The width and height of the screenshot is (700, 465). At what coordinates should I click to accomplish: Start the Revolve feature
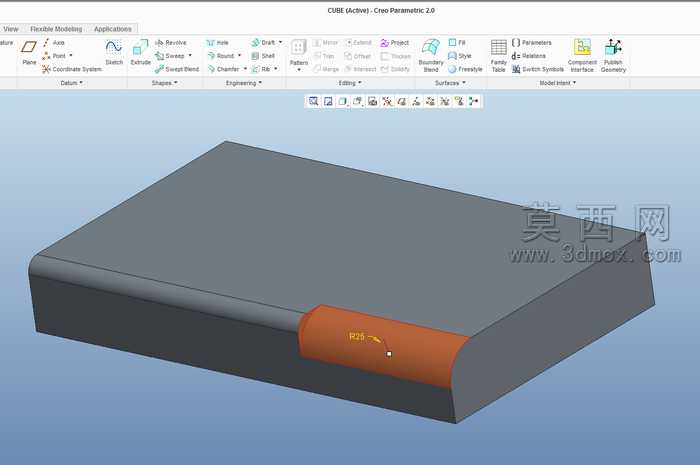pos(171,42)
